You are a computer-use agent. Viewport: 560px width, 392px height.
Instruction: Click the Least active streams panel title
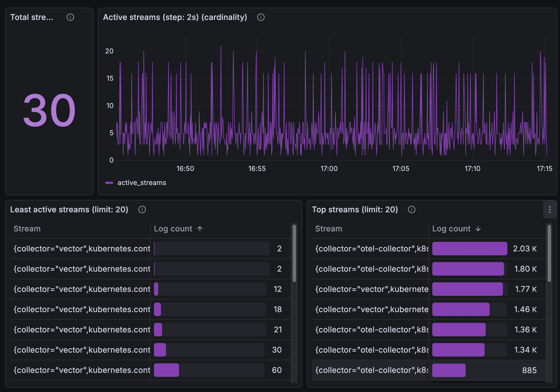(x=69, y=209)
